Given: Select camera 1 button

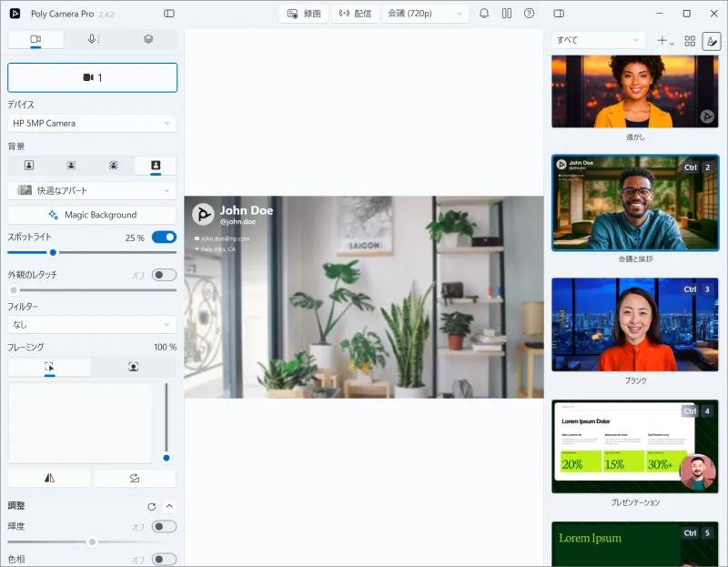Looking at the screenshot, I should [93, 77].
